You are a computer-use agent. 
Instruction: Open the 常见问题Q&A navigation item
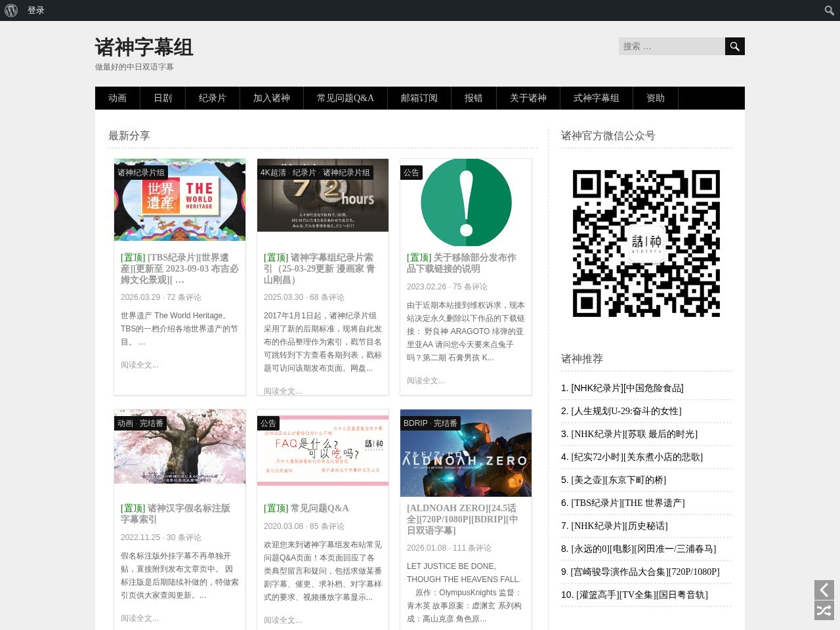tap(345, 98)
